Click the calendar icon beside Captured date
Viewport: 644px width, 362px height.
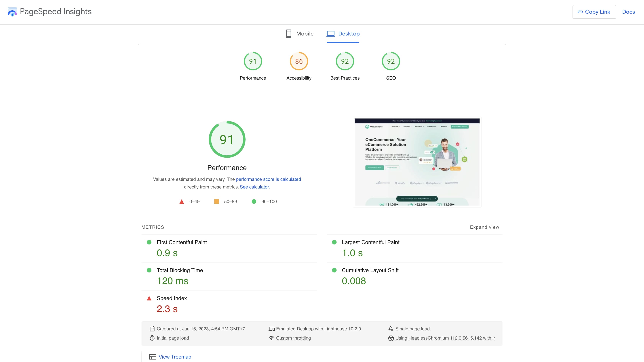click(152, 329)
